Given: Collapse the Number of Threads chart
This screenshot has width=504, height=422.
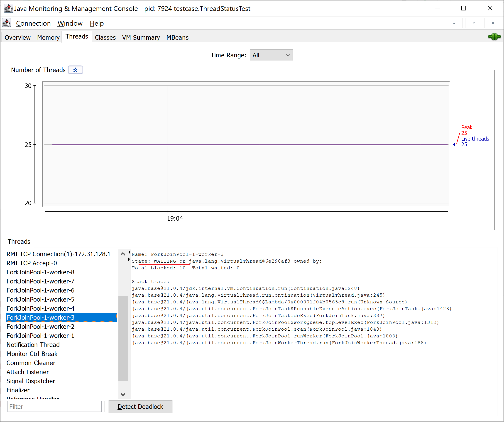Looking at the screenshot, I should [x=75, y=70].
